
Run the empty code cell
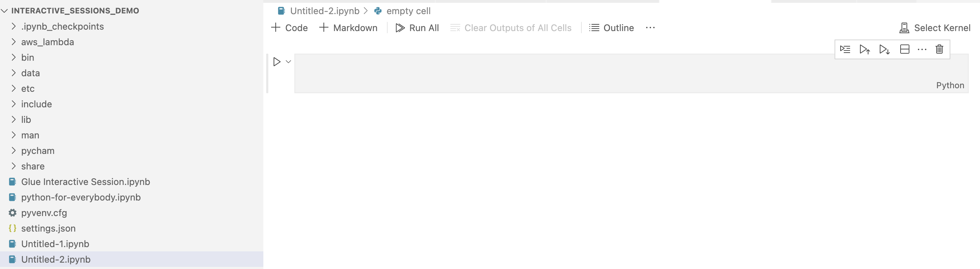click(276, 61)
